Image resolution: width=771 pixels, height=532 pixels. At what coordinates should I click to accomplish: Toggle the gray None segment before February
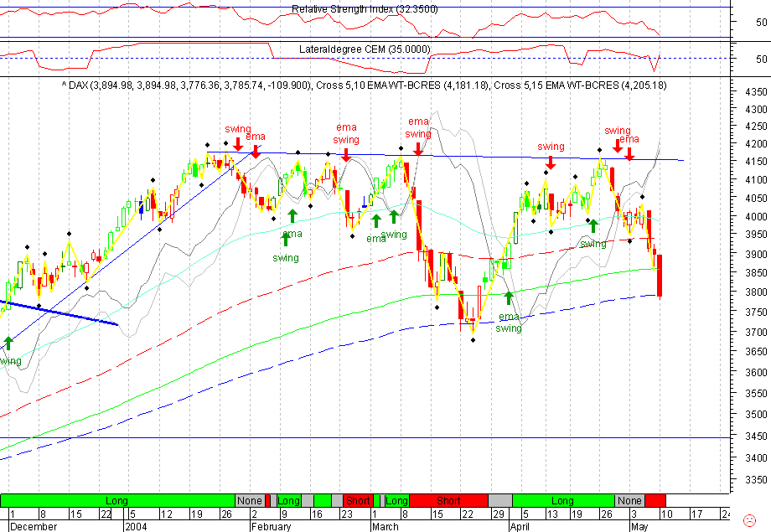pyautogui.click(x=250, y=500)
